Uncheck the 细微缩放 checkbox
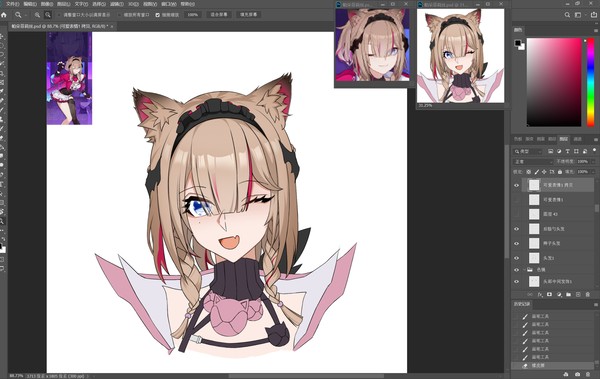600x379 pixels. (x=158, y=15)
